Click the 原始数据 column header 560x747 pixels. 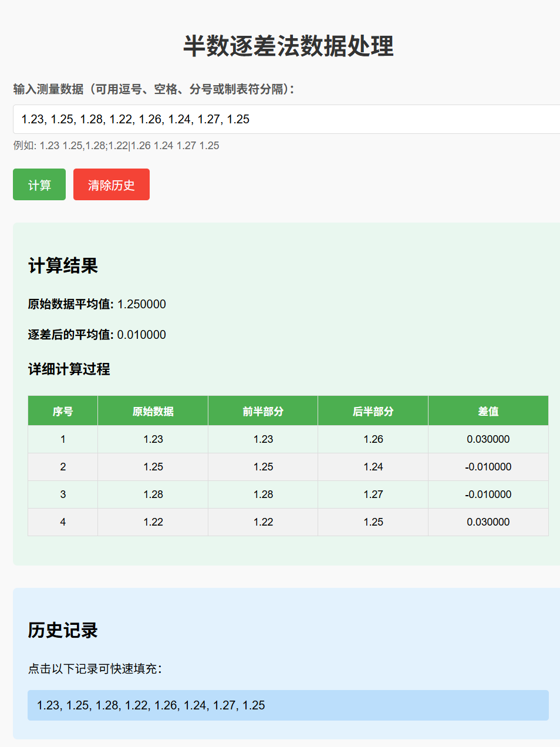click(x=152, y=410)
